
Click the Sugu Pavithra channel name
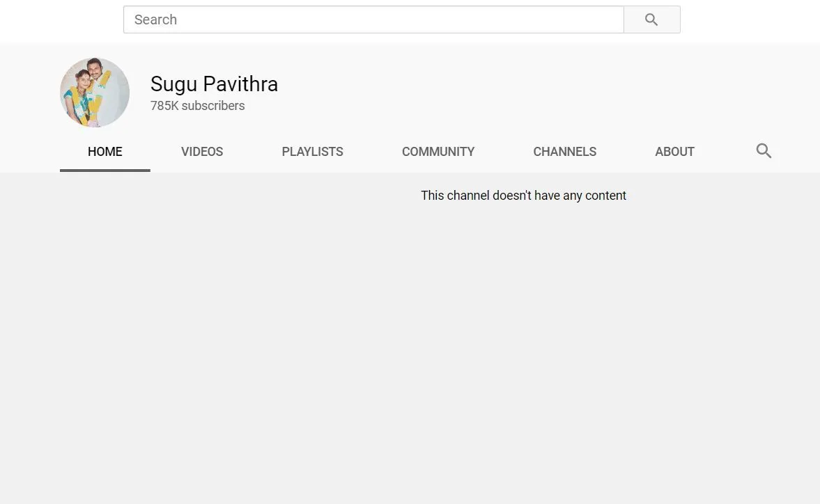coord(214,84)
